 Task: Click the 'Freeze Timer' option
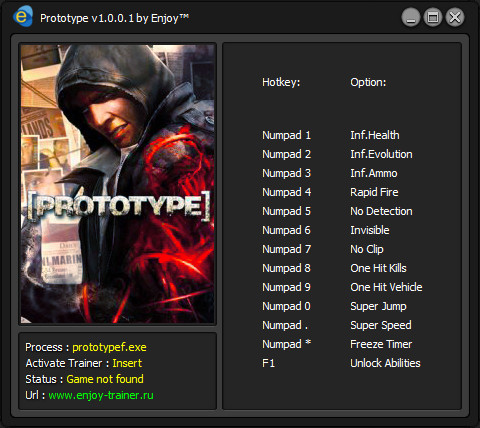pyautogui.click(x=381, y=344)
